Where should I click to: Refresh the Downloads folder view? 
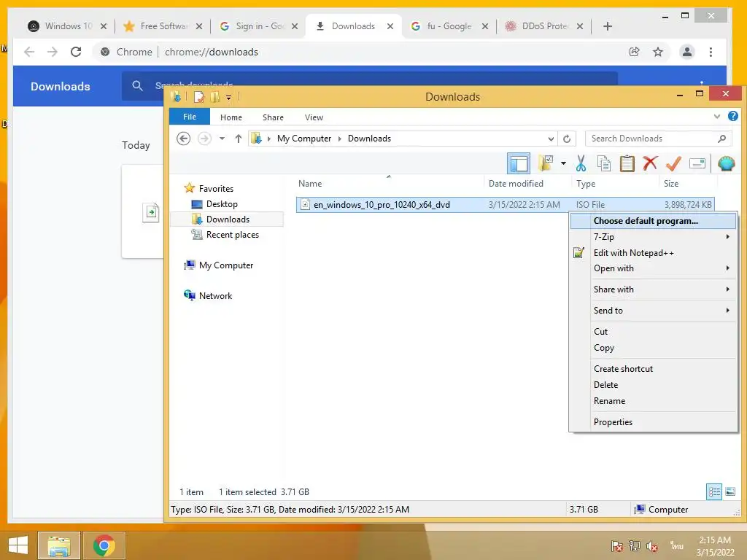point(567,139)
